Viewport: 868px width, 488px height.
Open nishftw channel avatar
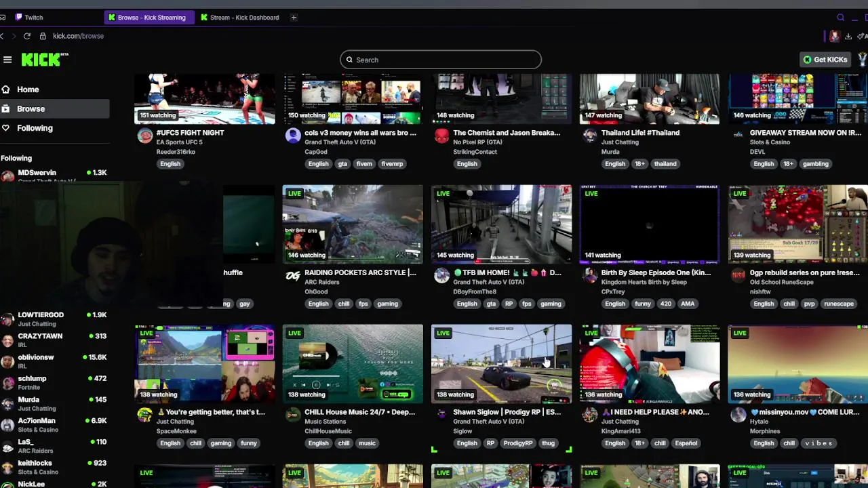click(738, 275)
